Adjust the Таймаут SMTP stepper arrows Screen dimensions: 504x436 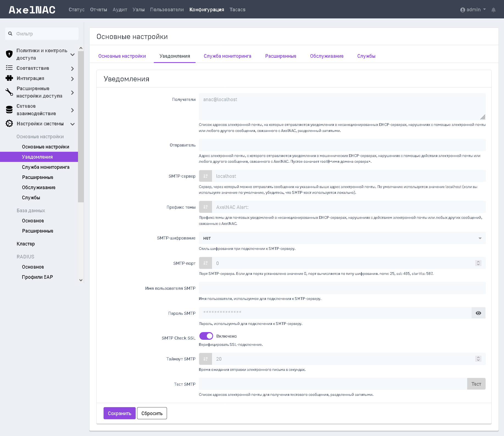pyautogui.click(x=478, y=359)
